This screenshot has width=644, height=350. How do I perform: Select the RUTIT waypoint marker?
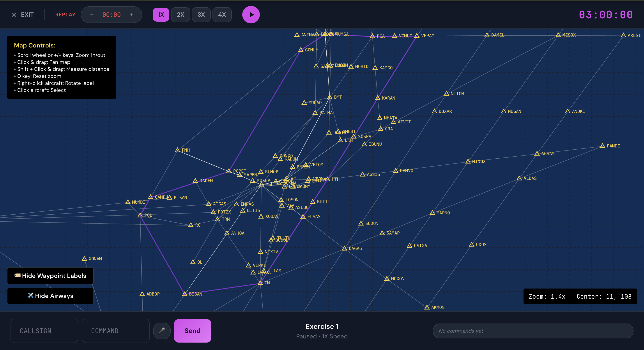pos(313,201)
